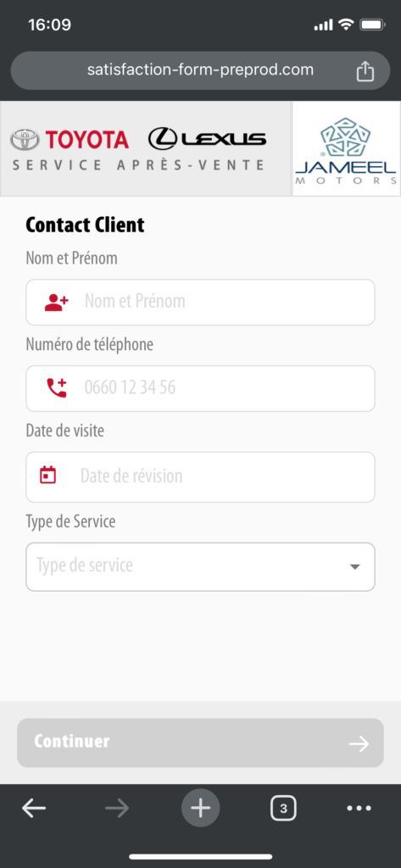
Task: Open the browser three-dots menu
Action: (x=359, y=809)
